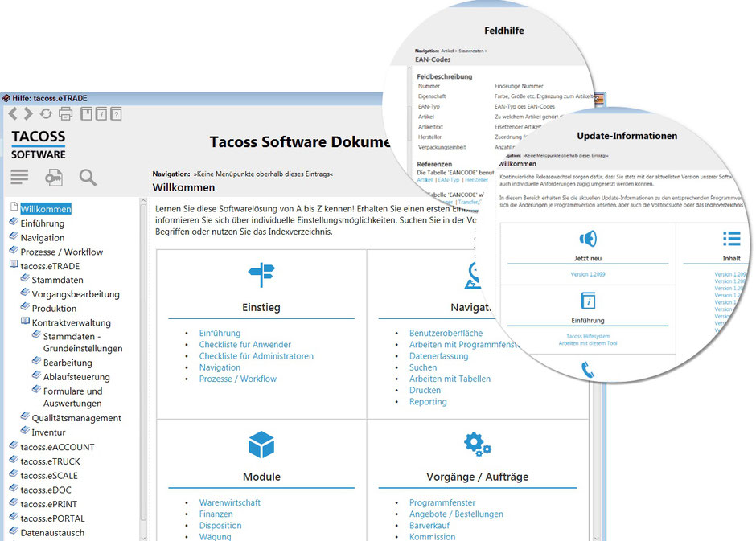Open the Arbeiten mit Tabellen link
This screenshot has width=756, height=541.
click(450, 379)
